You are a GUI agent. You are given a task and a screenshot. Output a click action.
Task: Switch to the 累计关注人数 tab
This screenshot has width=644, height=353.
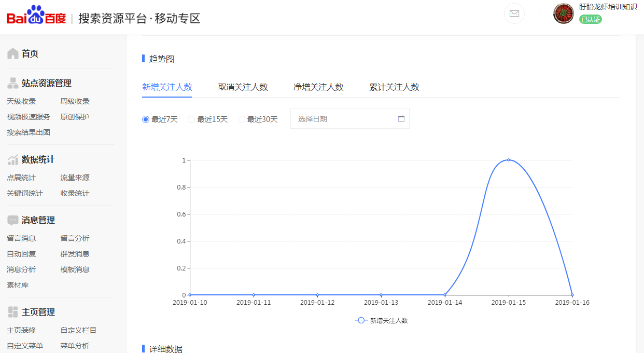(x=394, y=87)
